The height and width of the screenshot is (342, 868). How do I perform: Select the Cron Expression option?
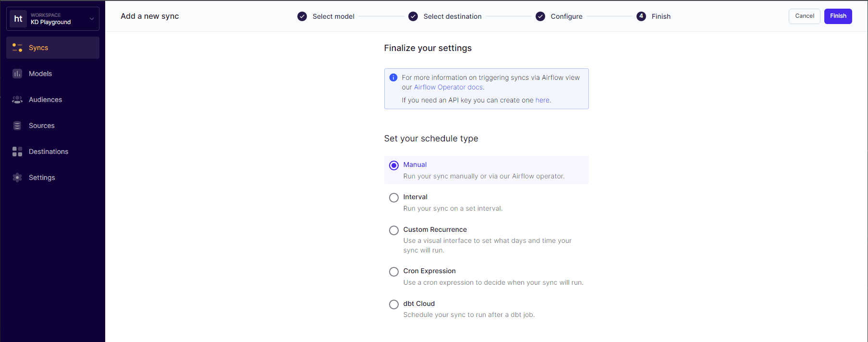(394, 271)
